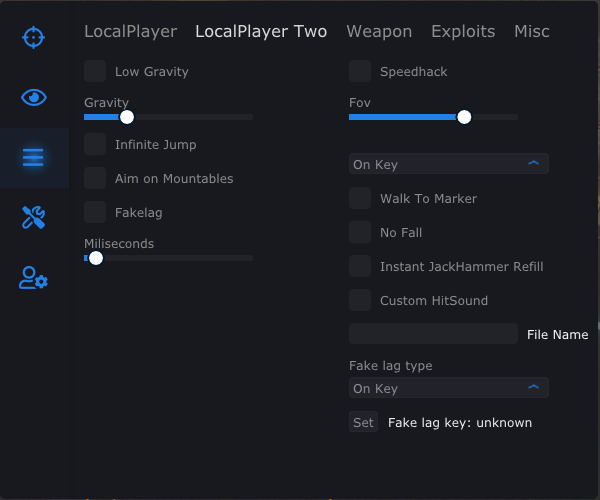
Task: Check the Custom HitSound option
Action: [360, 300]
